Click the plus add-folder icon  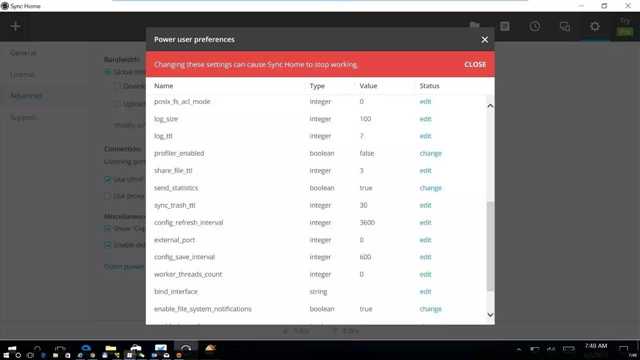(x=16, y=27)
